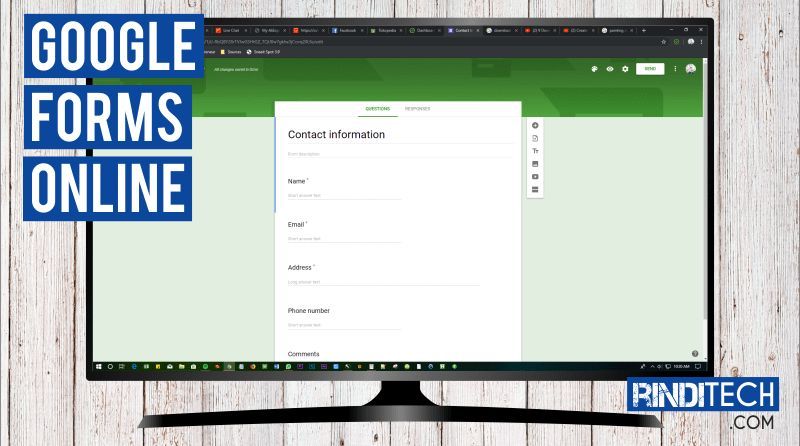Switch to the painting browser tab
The image size is (800, 446).
[x=615, y=31]
